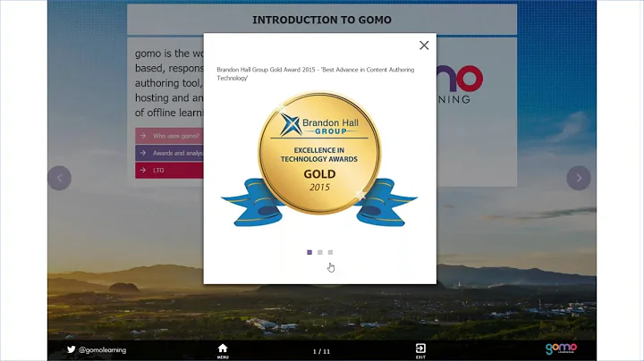Click the Brandon Hall Gold 2015 medal image
644x361 pixels.
tap(319, 159)
